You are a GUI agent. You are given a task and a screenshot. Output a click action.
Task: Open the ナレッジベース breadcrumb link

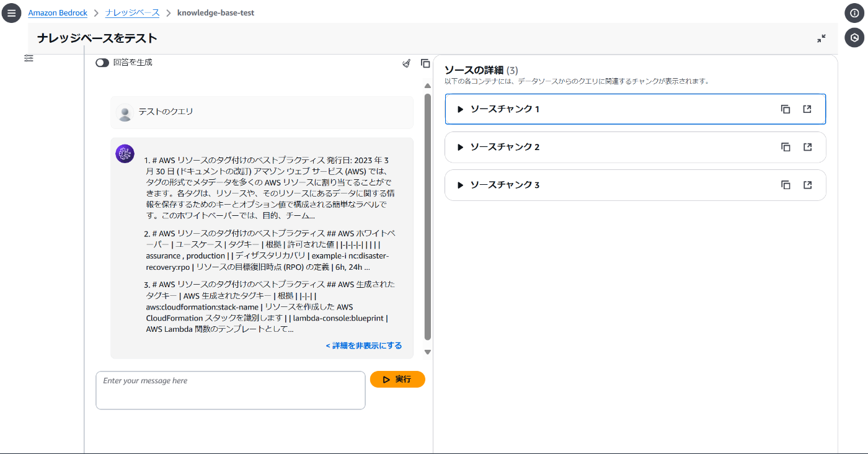tap(132, 12)
